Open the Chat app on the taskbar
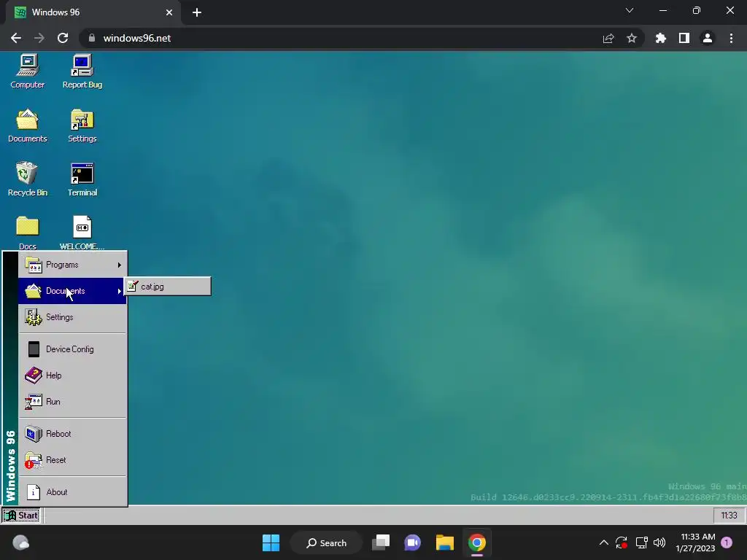Screen dimensions: 747x560 click(x=413, y=542)
